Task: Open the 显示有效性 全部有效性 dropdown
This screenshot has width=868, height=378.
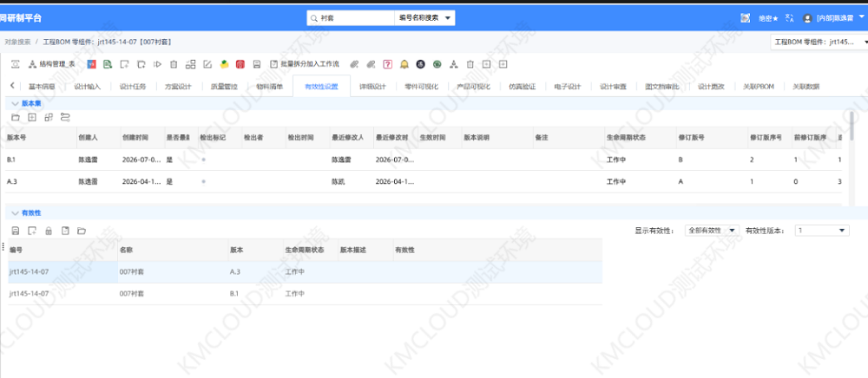Action: 712,231
